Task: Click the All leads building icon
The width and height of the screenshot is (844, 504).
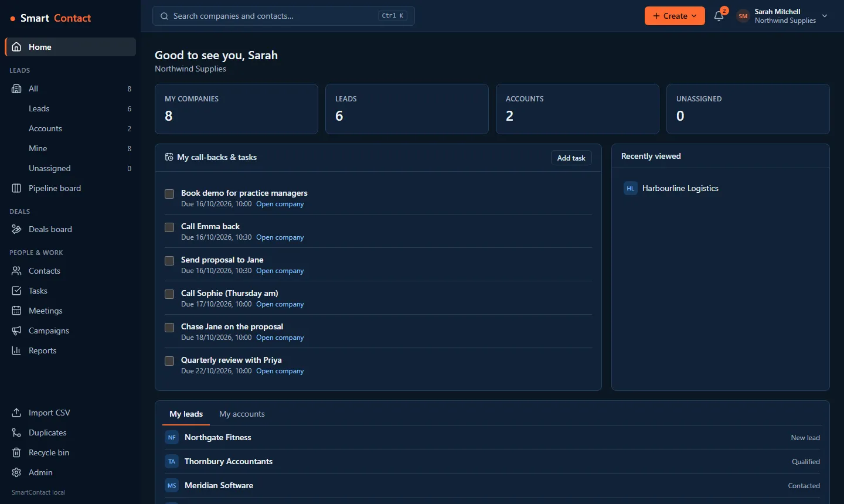Action: point(16,88)
